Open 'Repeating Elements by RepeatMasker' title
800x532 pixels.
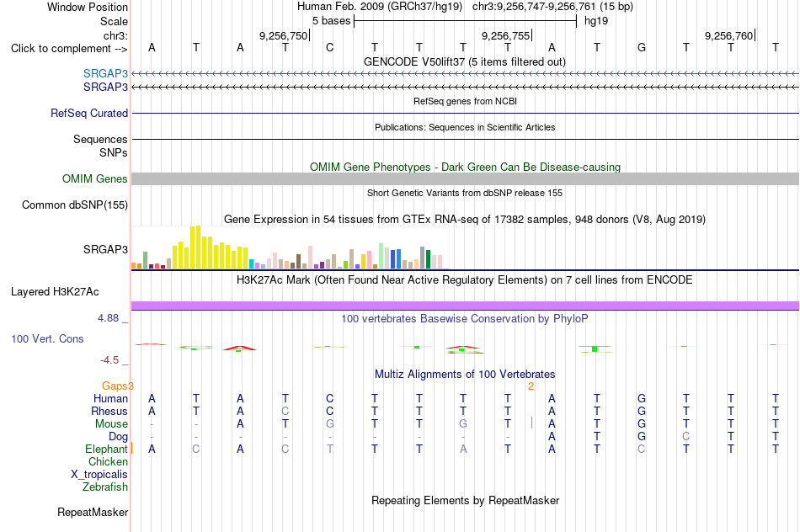click(x=465, y=500)
